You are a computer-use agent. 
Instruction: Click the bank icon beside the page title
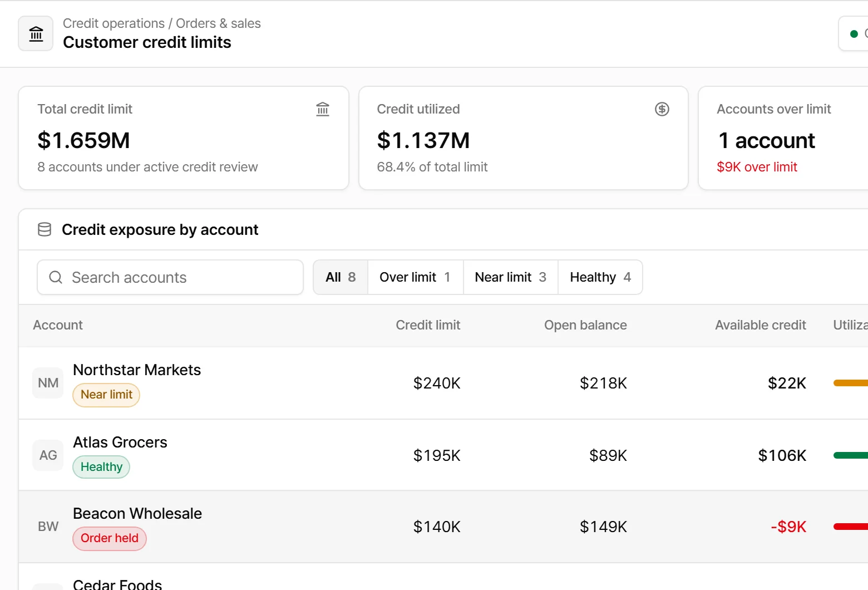[x=36, y=33]
